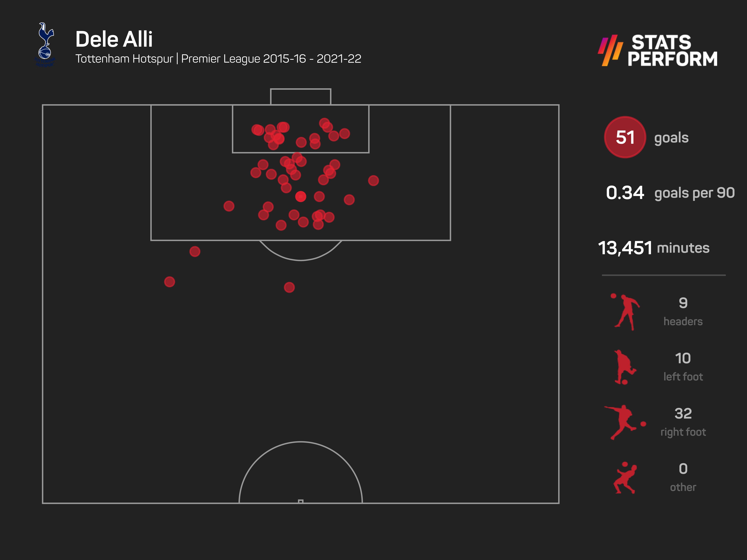Click the Tottenham Hotspur club crest
The height and width of the screenshot is (560, 747).
click(45, 45)
